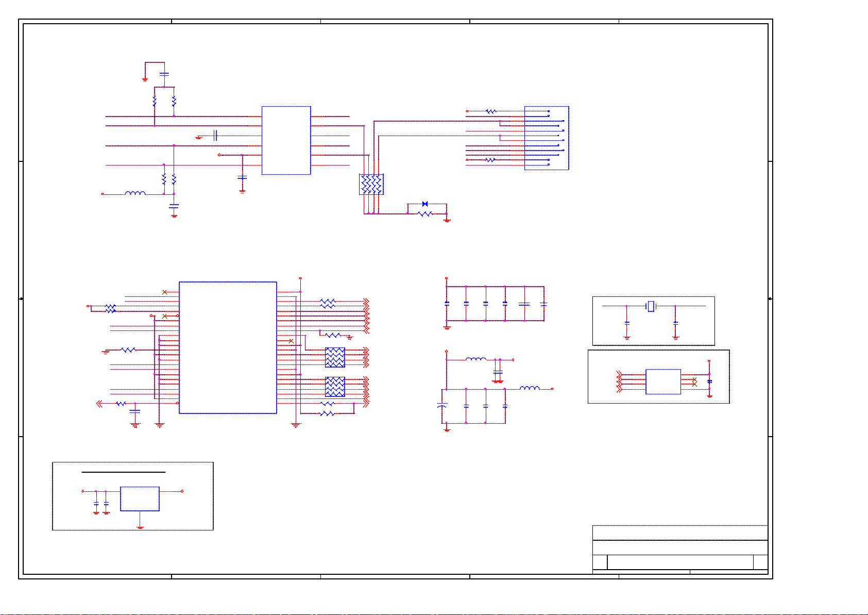Image resolution: width=868 pixels, height=615 pixels.
Task: Click the ground symbol under the voltage regulator
Action: point(140,527)
